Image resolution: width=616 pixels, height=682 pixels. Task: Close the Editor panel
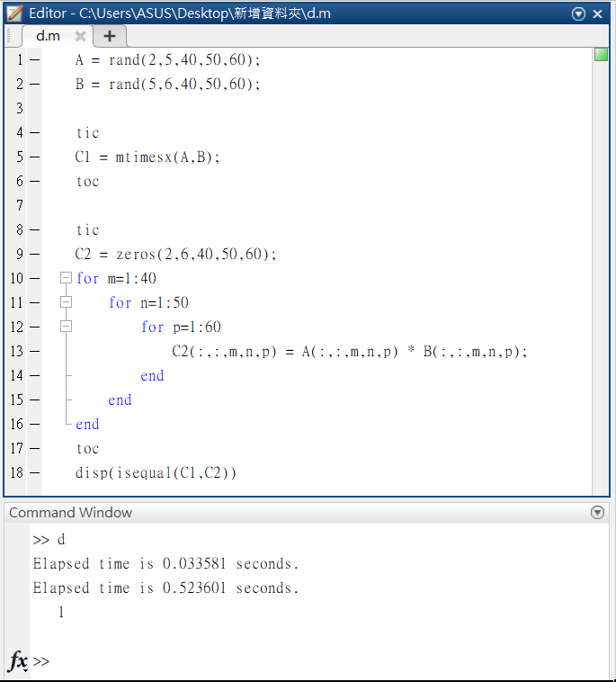click(598, 13)
